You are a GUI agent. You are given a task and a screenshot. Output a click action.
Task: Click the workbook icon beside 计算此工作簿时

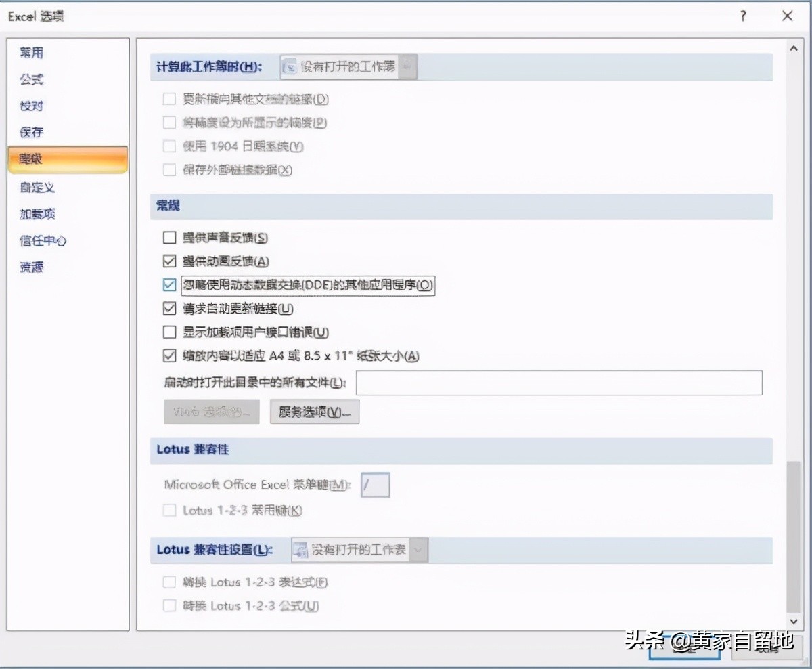coord(290,66)
